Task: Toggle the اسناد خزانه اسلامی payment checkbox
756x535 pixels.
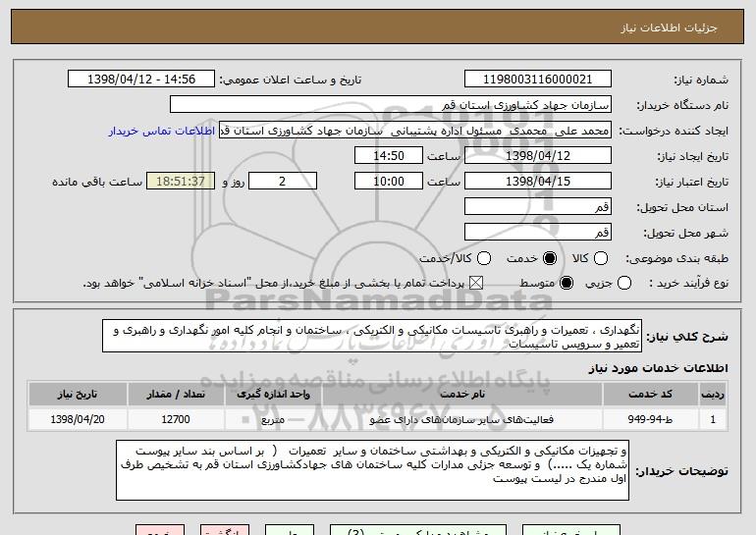Action: pyautogui.click(x=476, y=283)
